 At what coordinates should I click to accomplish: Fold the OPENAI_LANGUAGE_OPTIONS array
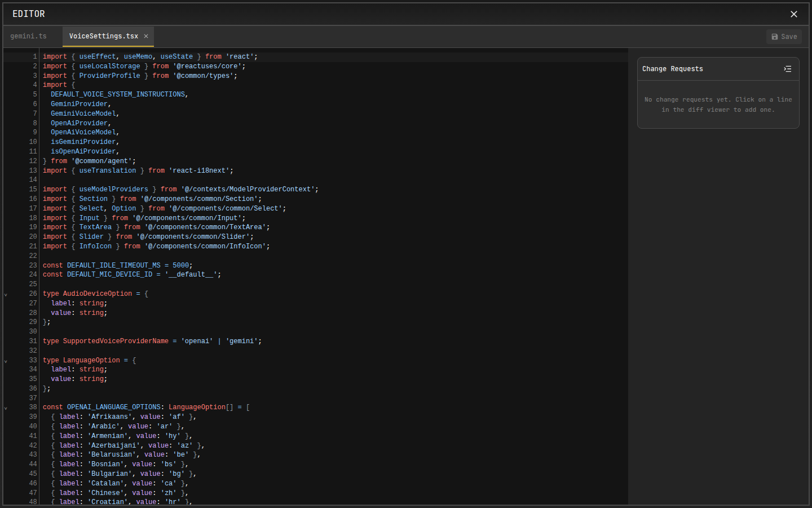click(6, 408)
